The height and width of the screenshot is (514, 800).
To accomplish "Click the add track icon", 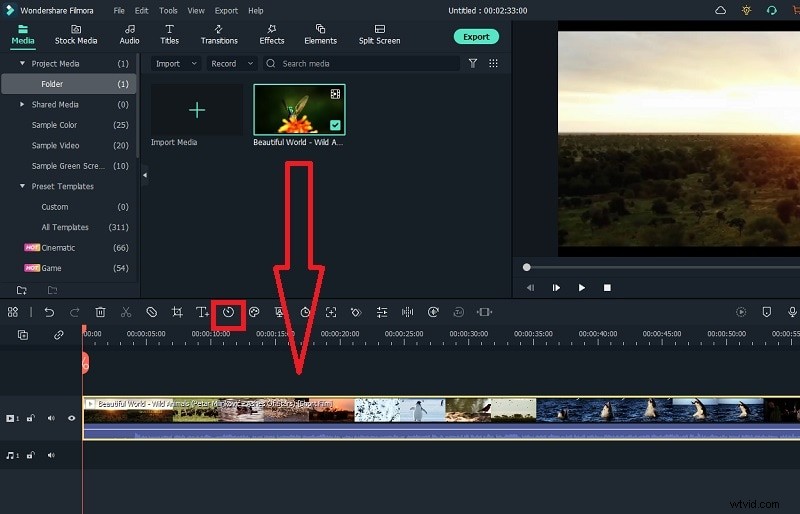I will [23, 335].
